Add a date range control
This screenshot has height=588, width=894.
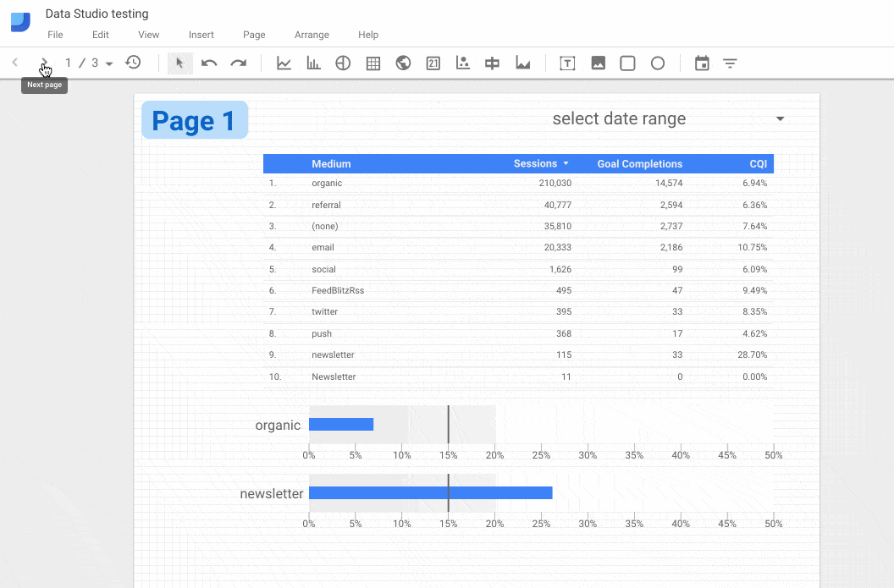(702, 62)
